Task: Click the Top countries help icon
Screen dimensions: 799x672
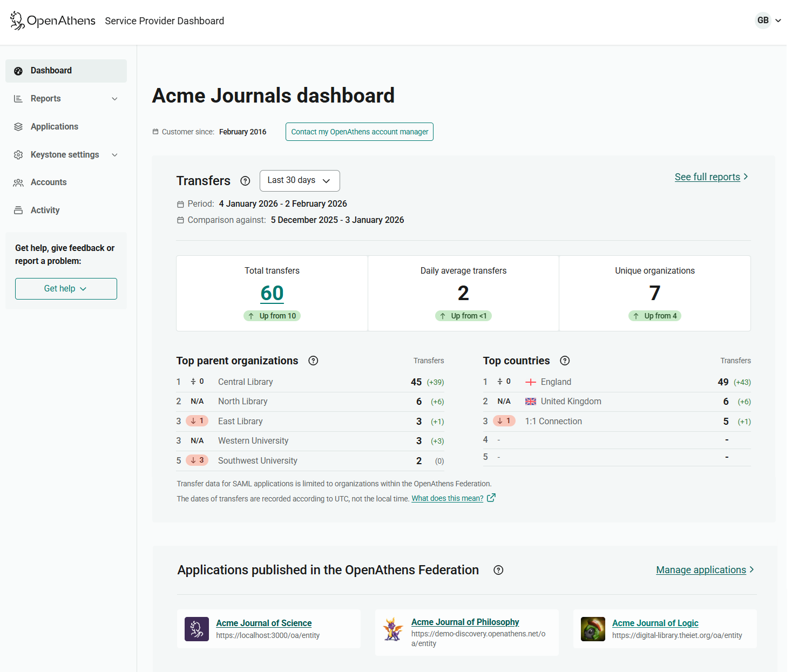Action: (565, 361)
